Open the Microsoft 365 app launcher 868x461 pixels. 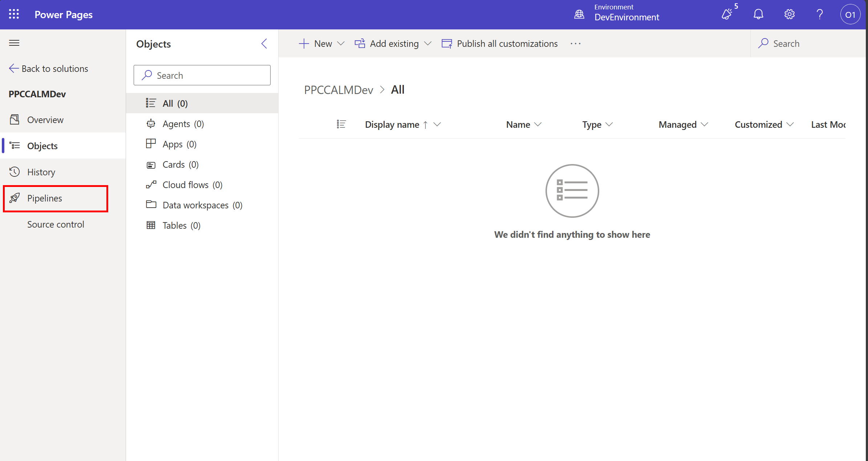(x=14, y=14)
